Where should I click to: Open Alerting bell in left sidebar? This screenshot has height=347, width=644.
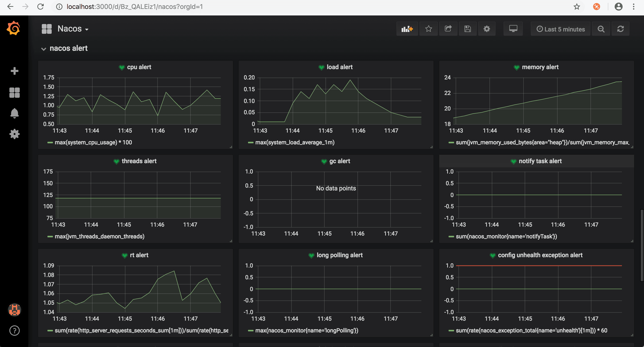coord(15,113)
